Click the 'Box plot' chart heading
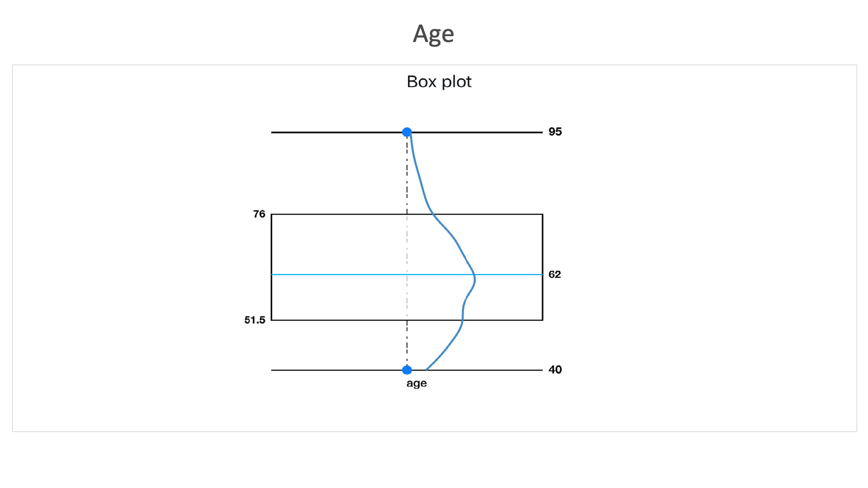Image resolution: width=868 pixels, height=488 pixels. 439,82
